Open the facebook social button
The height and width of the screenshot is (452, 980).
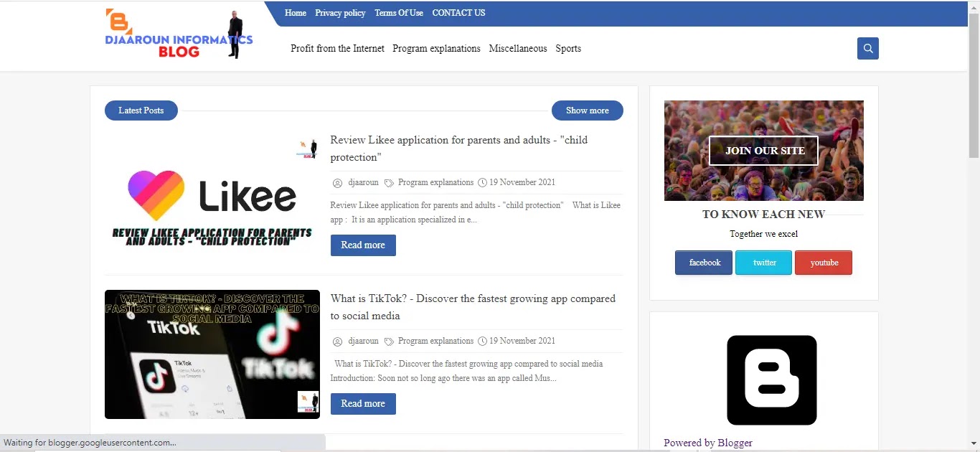click(x=704, y=263)
